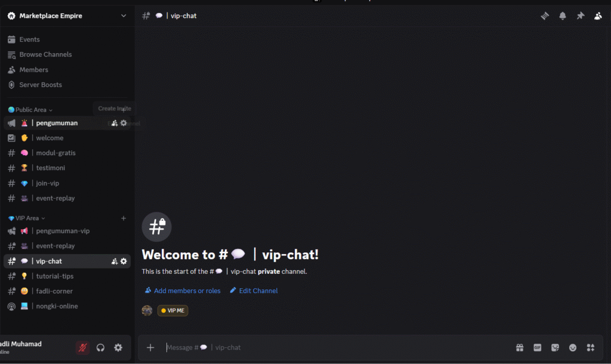Open the emoji picker
The image size is (611, 364).
[573, 347]
